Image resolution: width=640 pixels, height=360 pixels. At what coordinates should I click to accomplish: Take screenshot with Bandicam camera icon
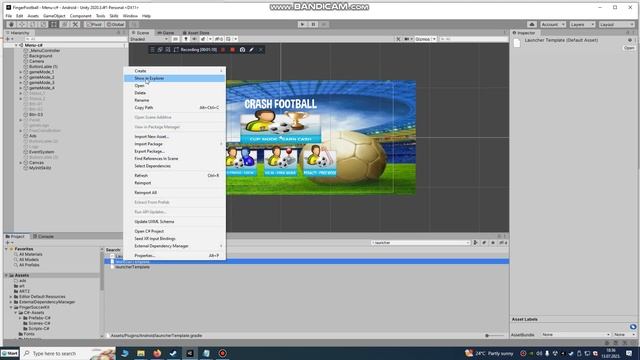tap(242, 50)
